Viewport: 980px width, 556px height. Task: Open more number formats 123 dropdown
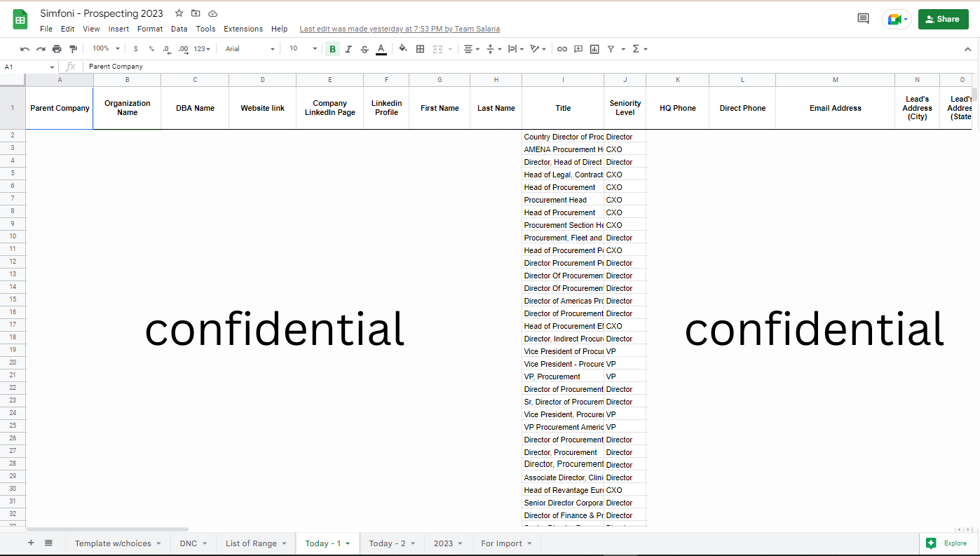click(202, 49)
